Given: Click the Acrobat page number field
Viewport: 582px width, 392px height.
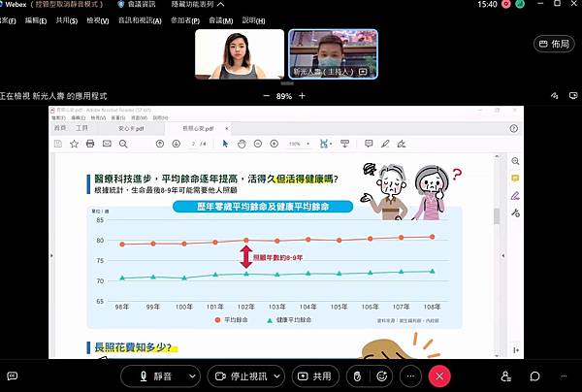Looking at the screenshot, I should point(193,144).
